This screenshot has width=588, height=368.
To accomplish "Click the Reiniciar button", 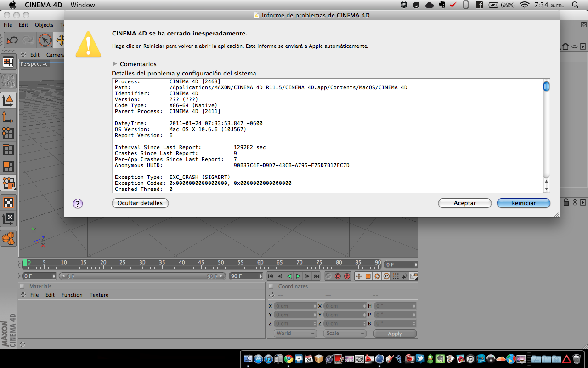I will pos(523,203).
